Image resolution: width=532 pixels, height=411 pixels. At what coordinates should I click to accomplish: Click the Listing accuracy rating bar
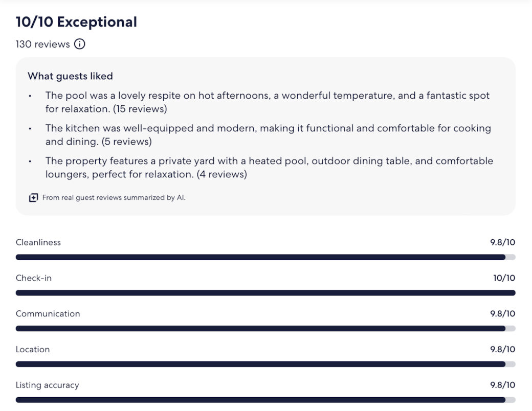click(x=265, y=400)
